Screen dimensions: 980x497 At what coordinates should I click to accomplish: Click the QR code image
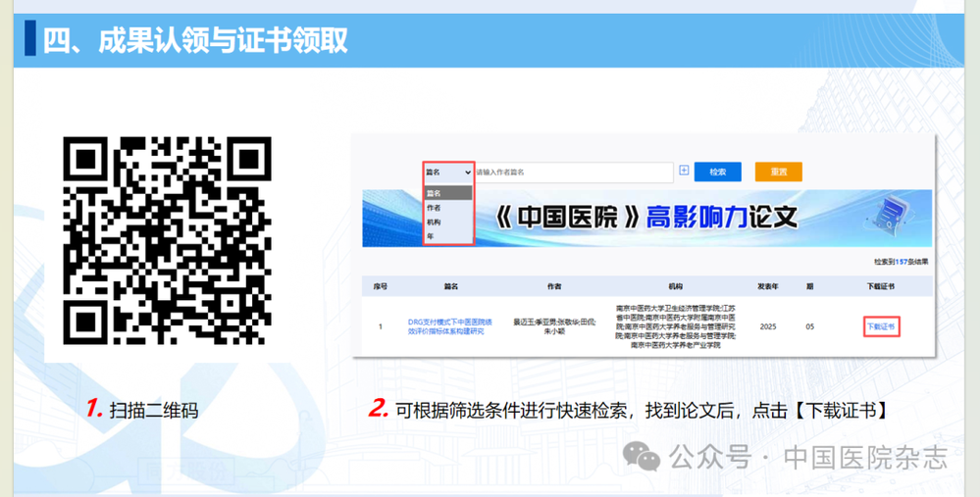tap(167, 241)
